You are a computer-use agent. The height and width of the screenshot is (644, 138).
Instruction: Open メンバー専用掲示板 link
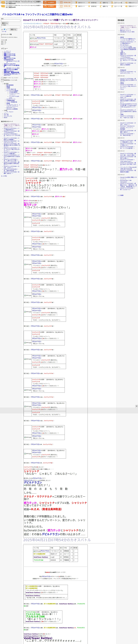coord(12,102)
